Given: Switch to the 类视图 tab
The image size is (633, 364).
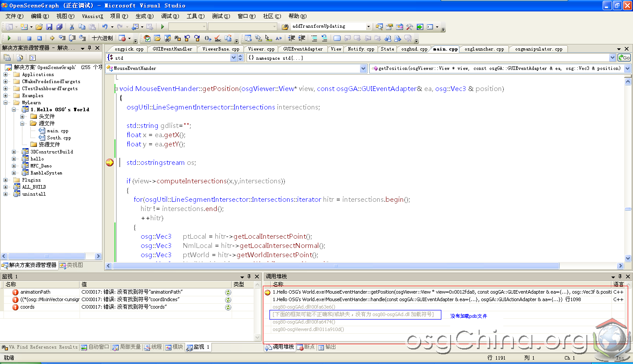Looking at the screenshot, I should click(71, 265).
